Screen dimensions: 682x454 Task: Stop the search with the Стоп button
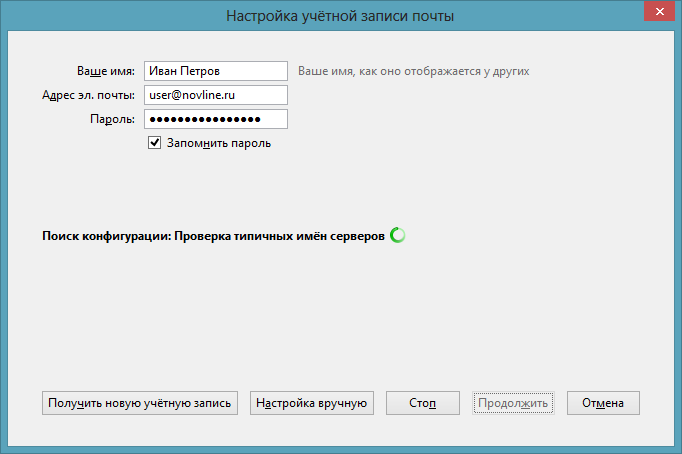tap(423, 403)
